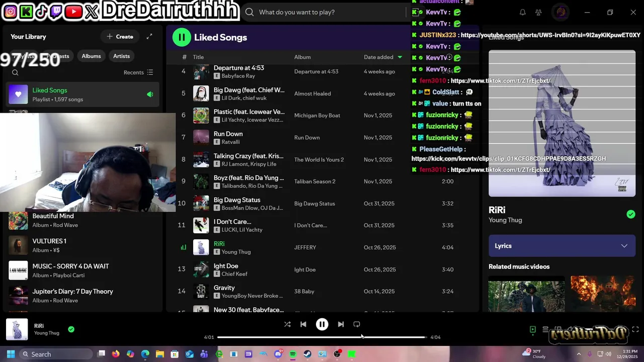Select the Run Down track row
Image resolution: width=644 pixels, height=362 pixels.
pos(322,137)
